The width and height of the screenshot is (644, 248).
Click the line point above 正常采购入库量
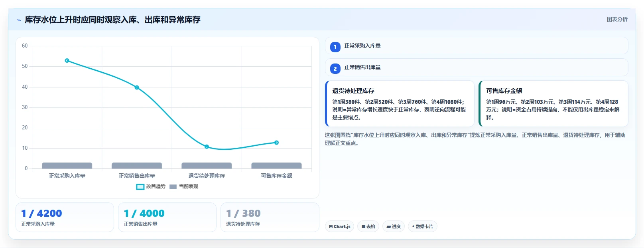click(x=67, y=61)
